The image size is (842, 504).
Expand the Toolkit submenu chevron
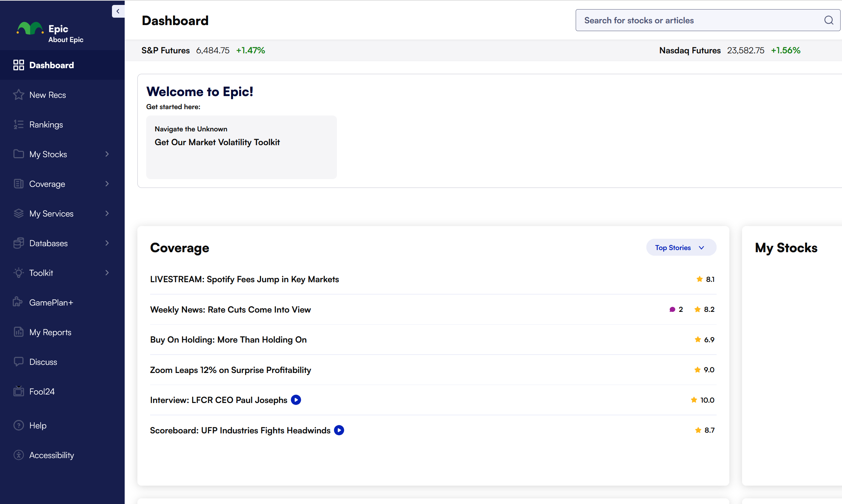click(x=107, y=273)
